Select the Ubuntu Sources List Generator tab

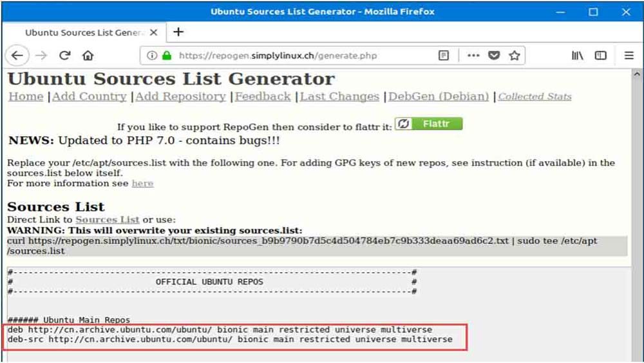(x=84, y=32)
